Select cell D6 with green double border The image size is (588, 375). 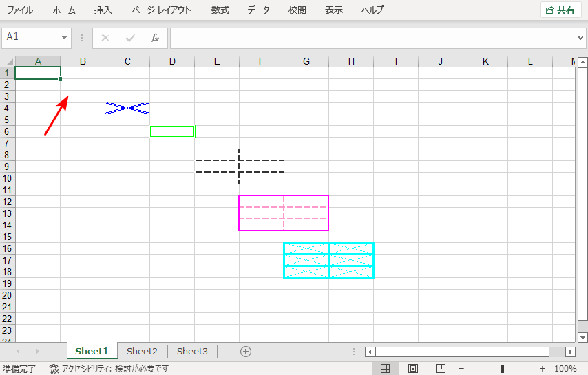(172, 131)
